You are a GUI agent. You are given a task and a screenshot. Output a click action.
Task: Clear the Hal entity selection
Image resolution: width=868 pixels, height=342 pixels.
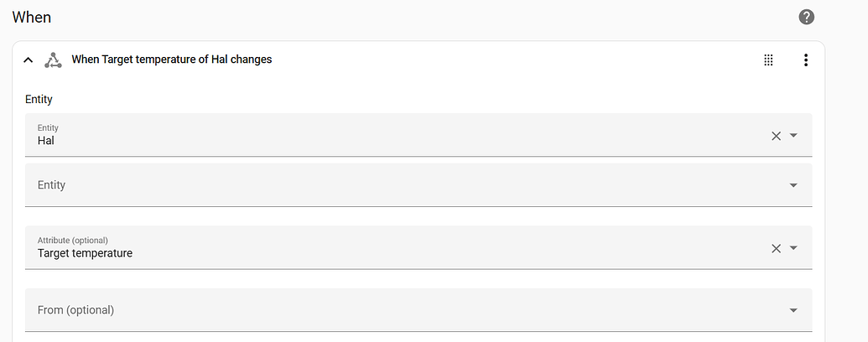pos(776,136)
